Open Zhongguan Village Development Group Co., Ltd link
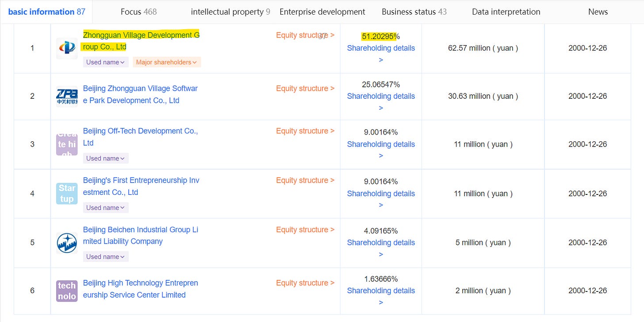This screenshot has width=644, height=322. click(141, 41)
